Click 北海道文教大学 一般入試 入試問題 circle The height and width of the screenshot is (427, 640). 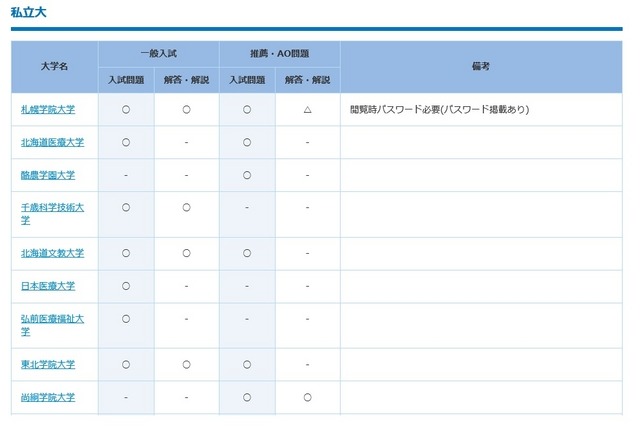click(x=126, y=253)
